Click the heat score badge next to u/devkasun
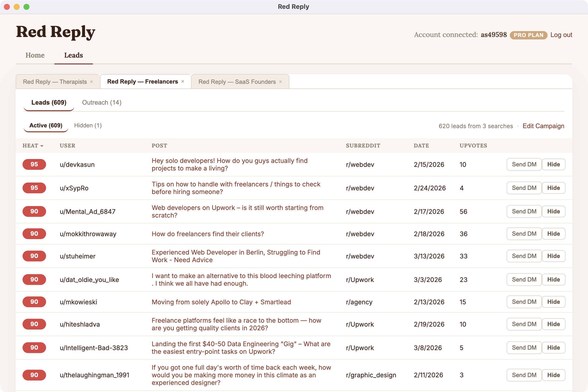The image size is (588, 392). [x=34, y=164]
